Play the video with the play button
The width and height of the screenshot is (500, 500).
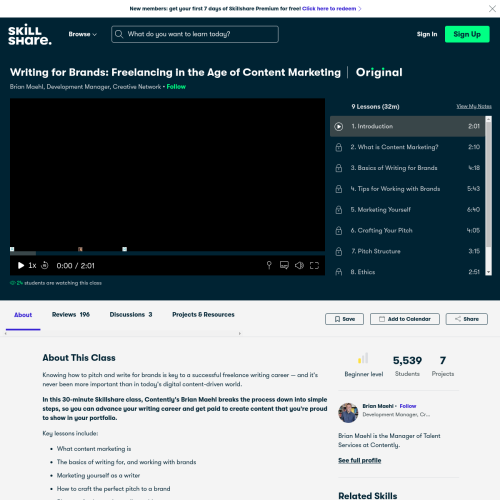click(21, 265)
